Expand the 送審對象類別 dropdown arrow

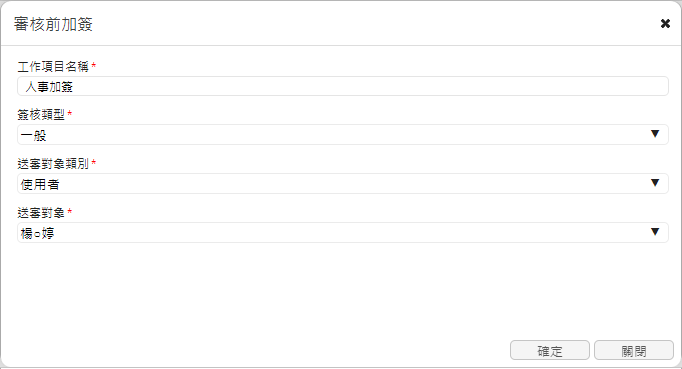pyautogui.click(x=655, y=183)
